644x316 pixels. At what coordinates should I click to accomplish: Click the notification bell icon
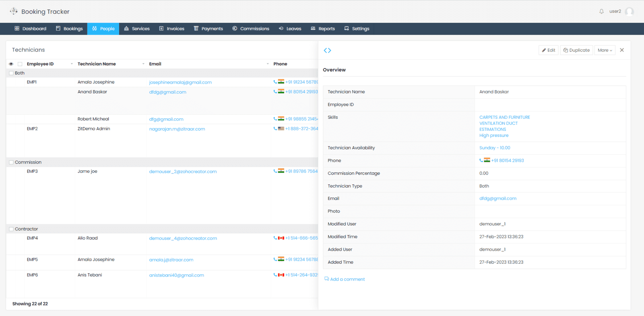601,11
